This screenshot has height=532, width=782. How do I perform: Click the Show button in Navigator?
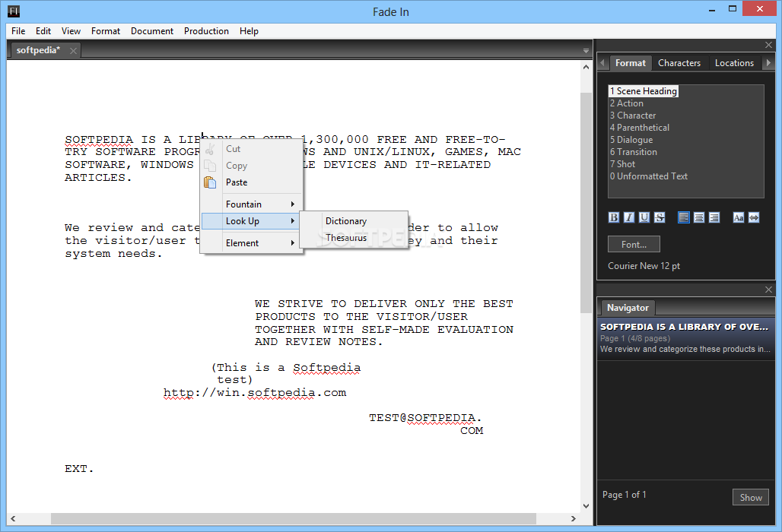tap(751, 498)
